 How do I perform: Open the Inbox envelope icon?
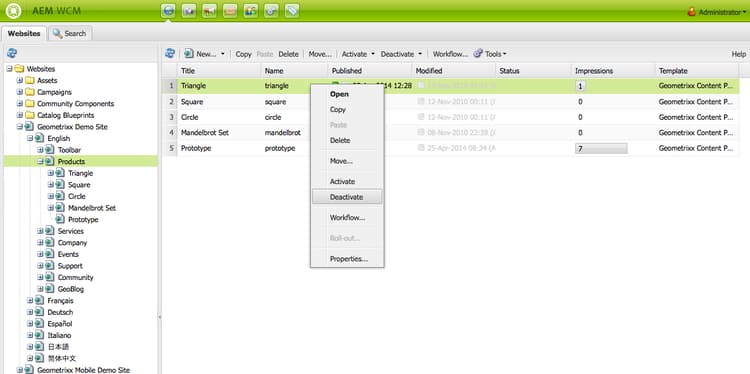[230, 11]
